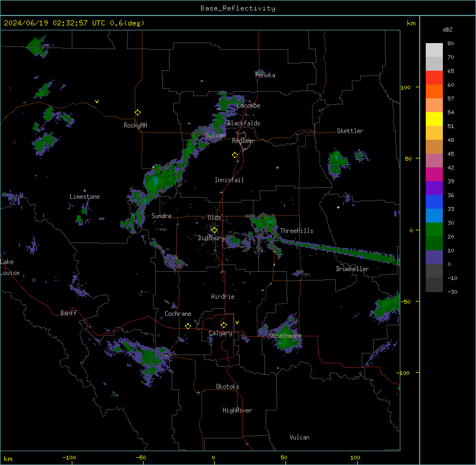The height and width of the screenshot is (465, 476).
Task: Click the RockyMH label
Action: pos(135,125)
